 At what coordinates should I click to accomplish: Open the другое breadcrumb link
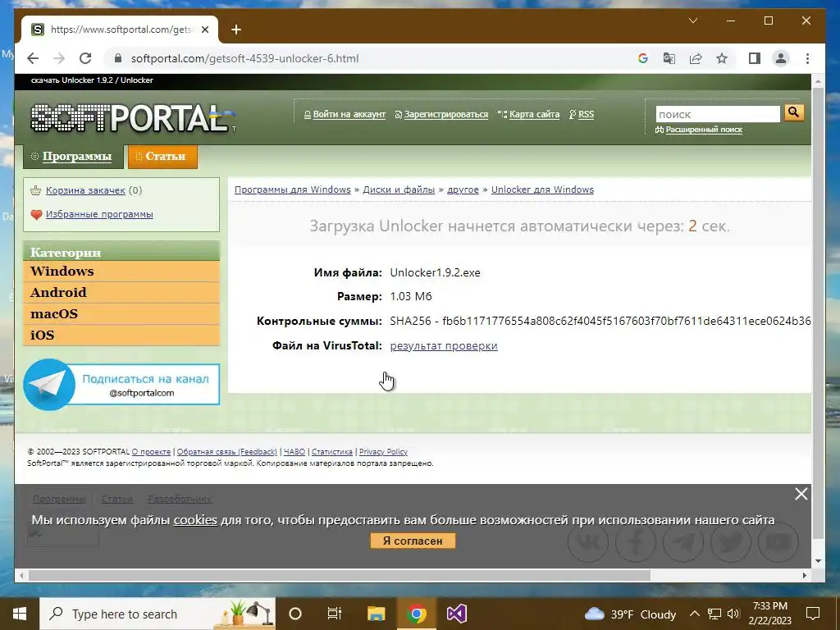click(x=463, y=189)
